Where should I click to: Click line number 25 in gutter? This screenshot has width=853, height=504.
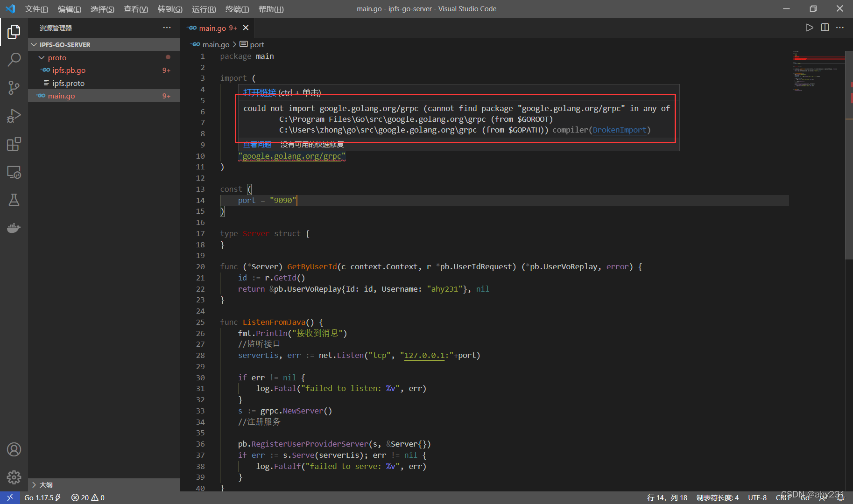(x=200, y=322)
